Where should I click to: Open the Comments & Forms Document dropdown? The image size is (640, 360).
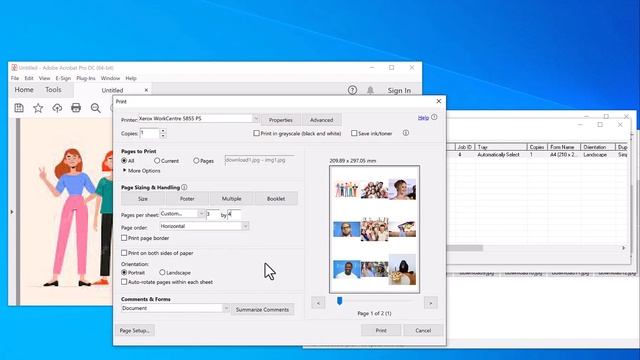click(x=226, y=308)
